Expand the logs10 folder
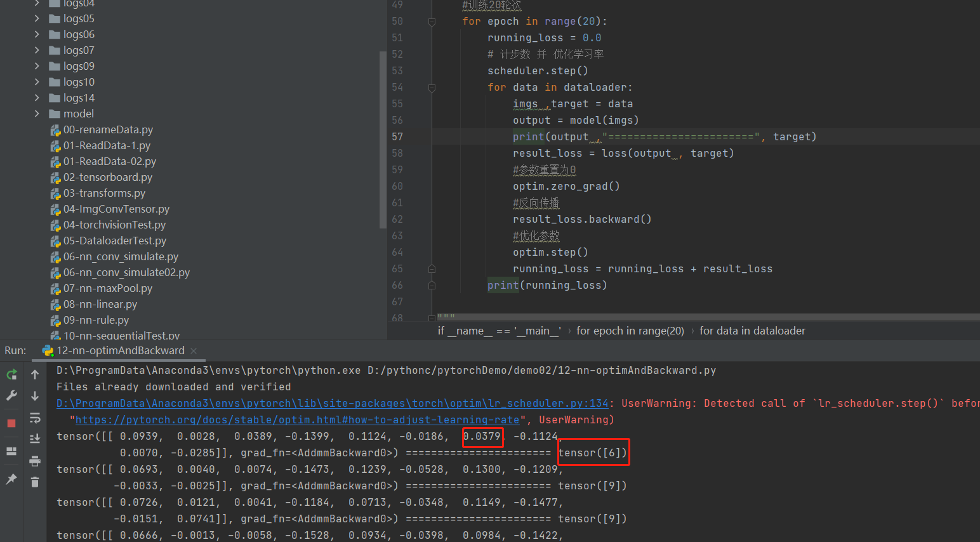 coord(37,82)
